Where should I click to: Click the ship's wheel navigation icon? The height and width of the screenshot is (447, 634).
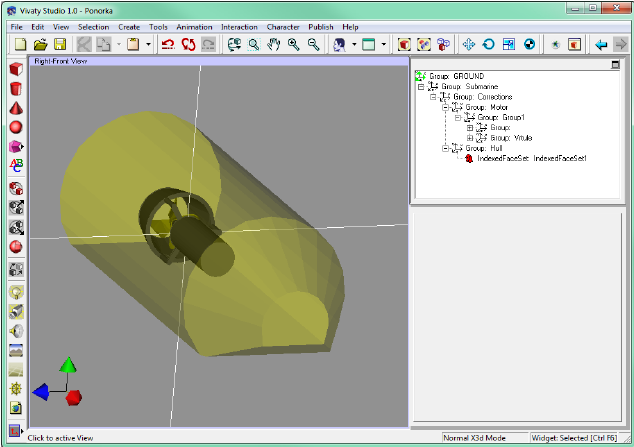(16, 389)
